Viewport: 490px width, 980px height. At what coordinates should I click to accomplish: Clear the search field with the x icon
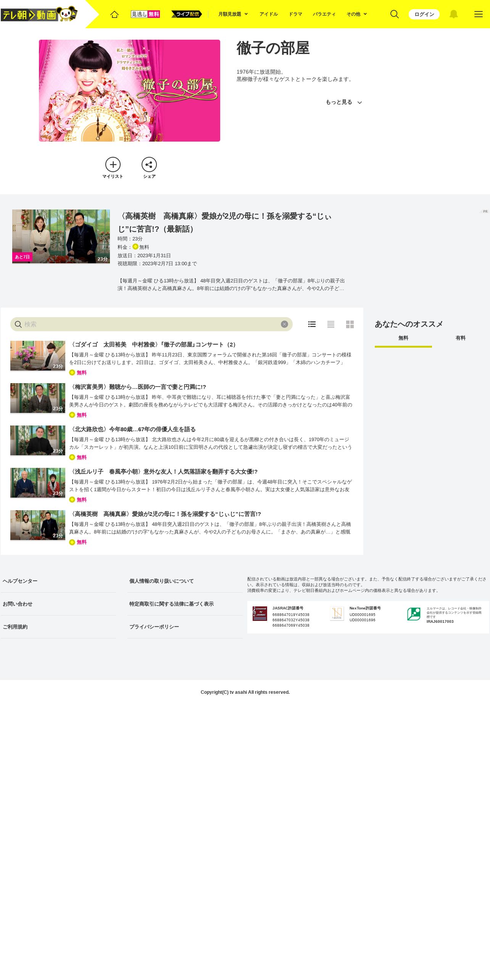tap(284, 324)
